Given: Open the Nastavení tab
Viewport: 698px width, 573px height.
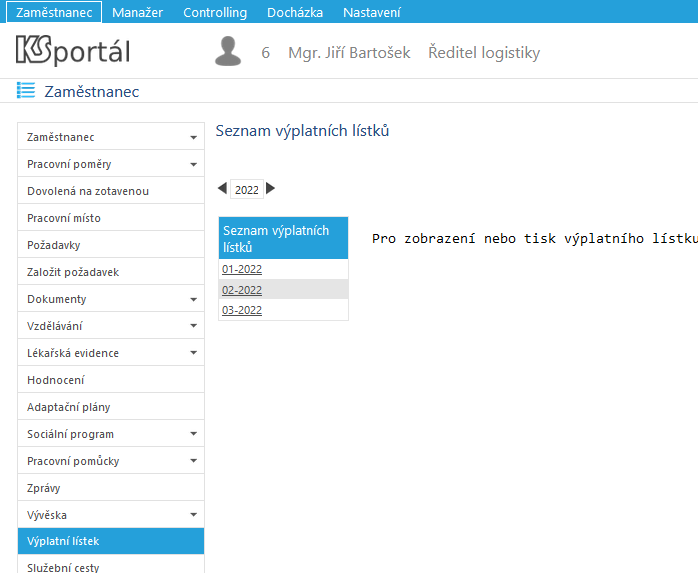Looking at the screenshot, I should tap(372, 12).
